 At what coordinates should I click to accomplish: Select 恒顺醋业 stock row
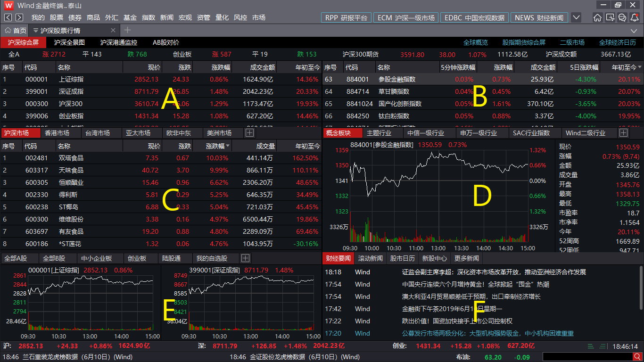pos(161,182)
